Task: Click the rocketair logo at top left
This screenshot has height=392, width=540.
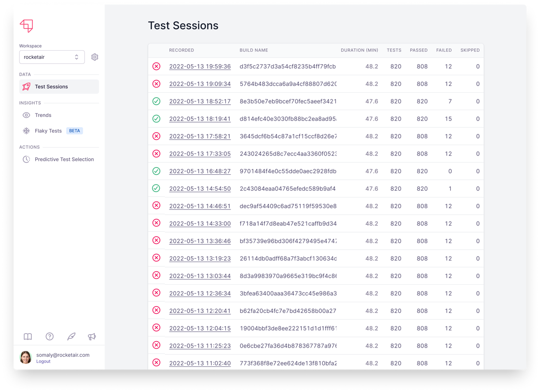Action: point(27,26)
